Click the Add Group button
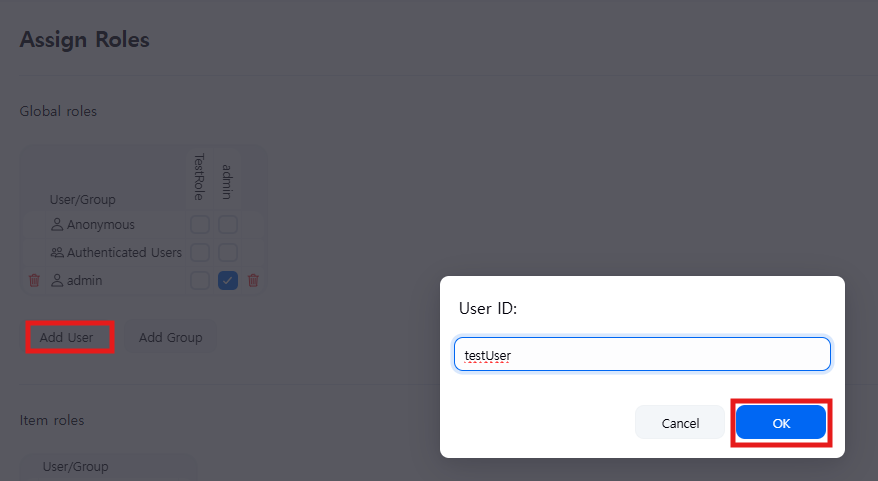Image resolution: width=878 pixels, height=481 pixels. [170, 337]
